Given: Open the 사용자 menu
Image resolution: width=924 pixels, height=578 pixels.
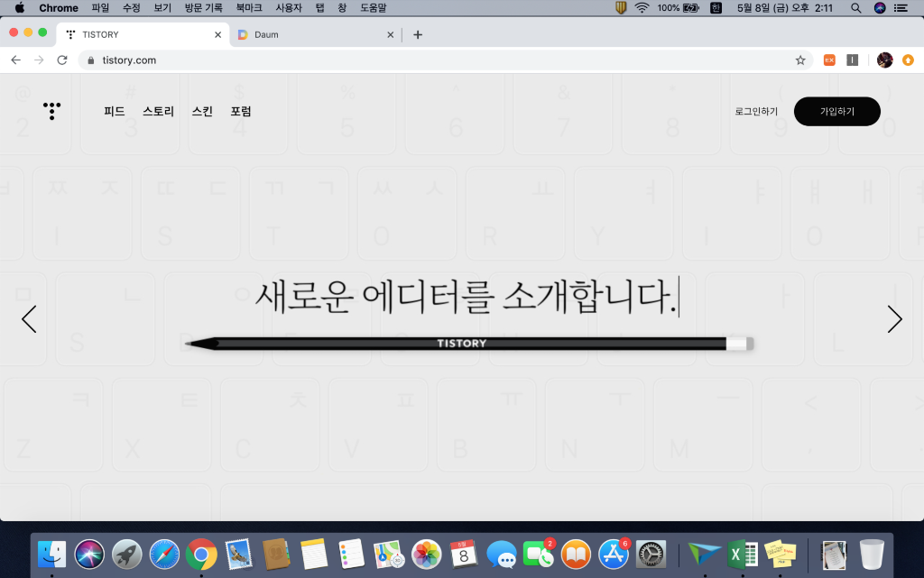Looking at the screenshot, I should click(289, 7).
